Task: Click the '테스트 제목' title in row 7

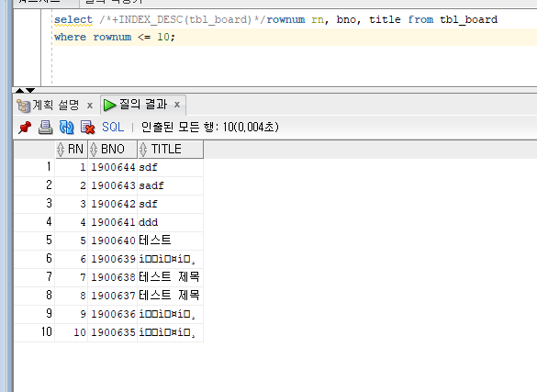Action: click(x=171, y=277)
